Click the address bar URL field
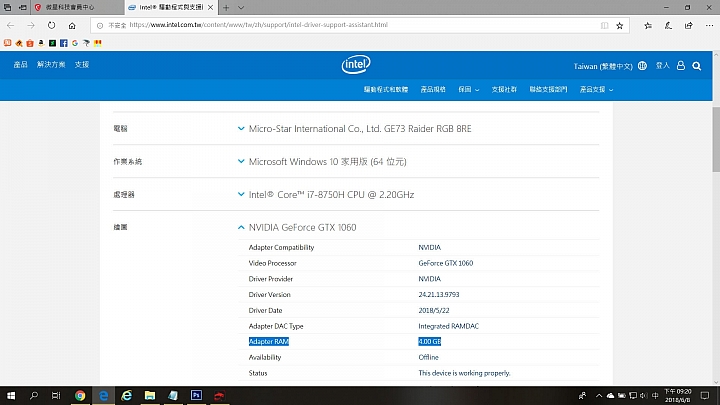Screen dimensions: 720x405 pyautogui.click(x=360, y=25)
